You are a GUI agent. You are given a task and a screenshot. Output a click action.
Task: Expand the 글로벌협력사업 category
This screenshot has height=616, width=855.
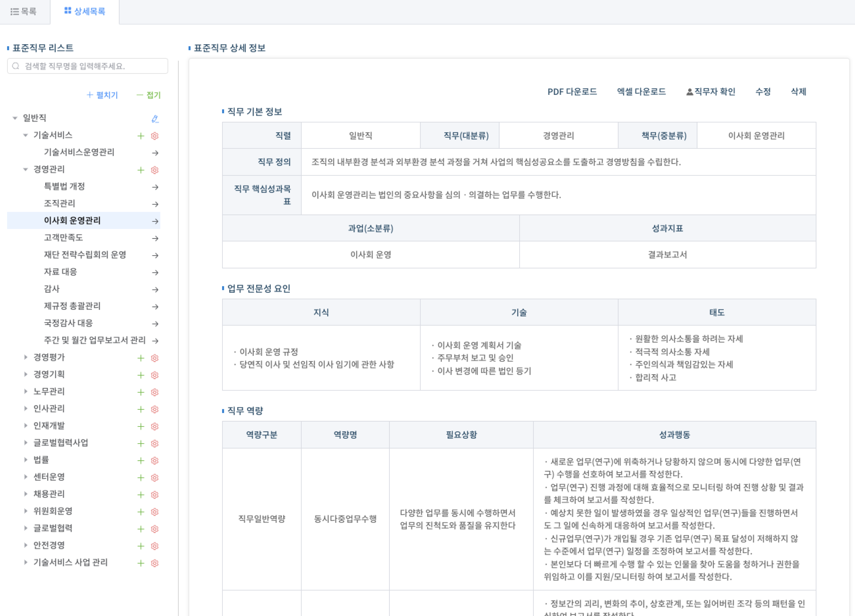[x=26, y=442]
